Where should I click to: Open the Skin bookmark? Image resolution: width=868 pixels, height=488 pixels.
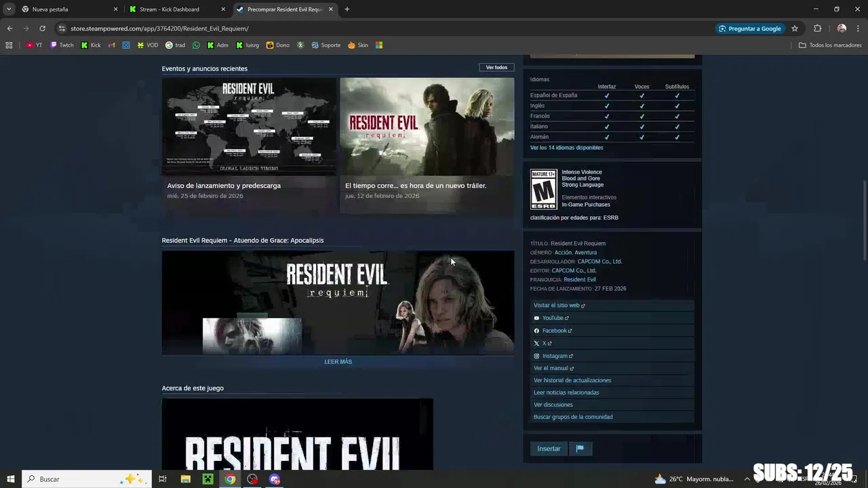click(358, 45)
